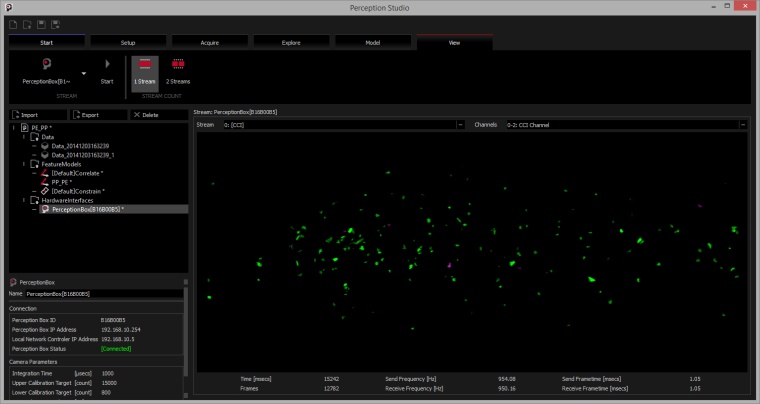The width and height of the screenshot is (760, 404).
Task: Switch to 1 Stream view
Action: tap(144, 71)
